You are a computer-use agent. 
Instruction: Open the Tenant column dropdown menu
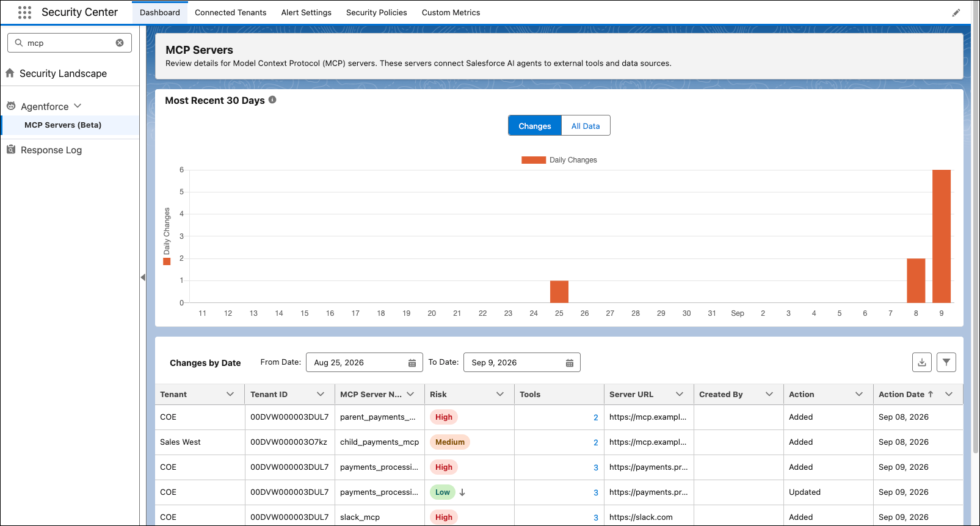[x=230, y=394]
